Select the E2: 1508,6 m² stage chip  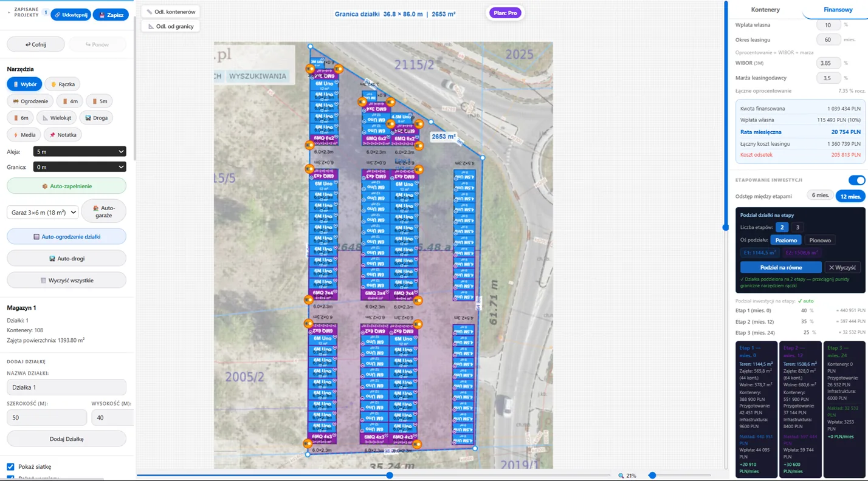[802, 253]
